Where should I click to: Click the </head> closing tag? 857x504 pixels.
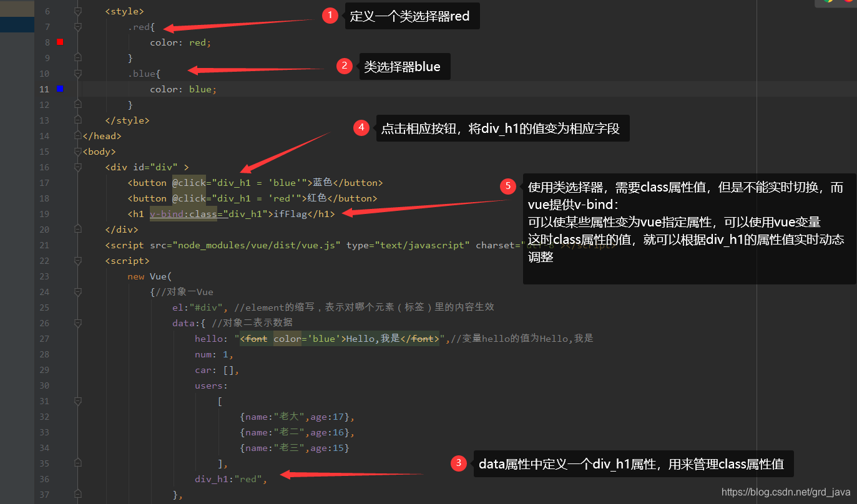102,136
